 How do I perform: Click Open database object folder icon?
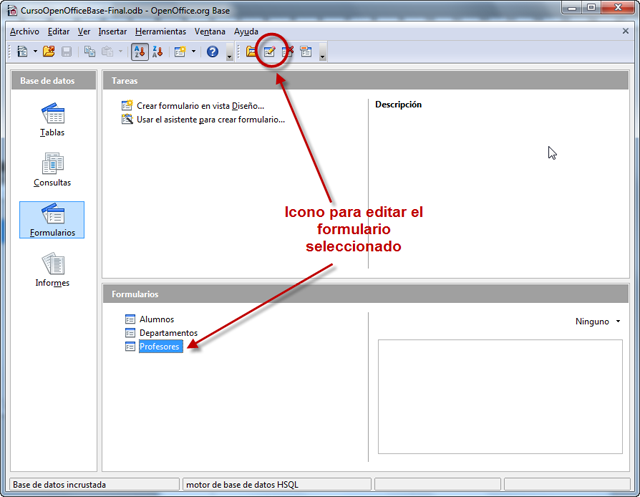pos(251,52)
